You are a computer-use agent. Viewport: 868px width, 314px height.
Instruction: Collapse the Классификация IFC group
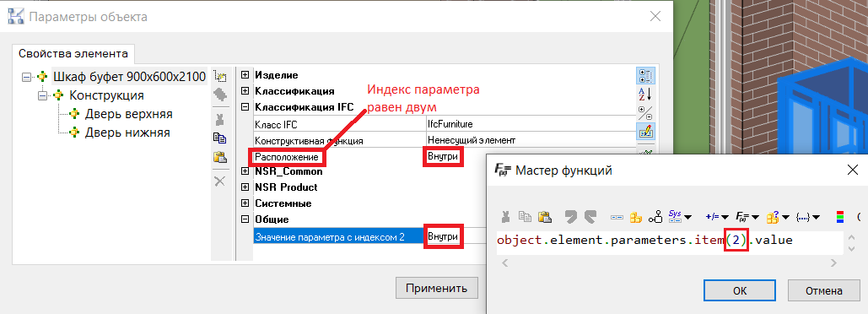245,107
